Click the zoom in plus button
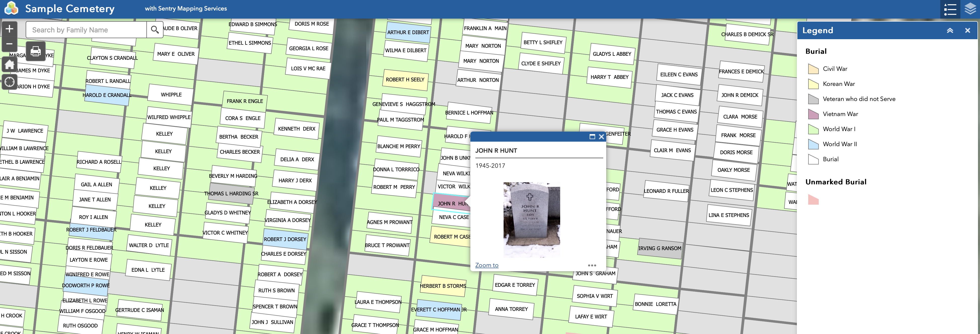980x334 pixels. click(x=10, y=29)
